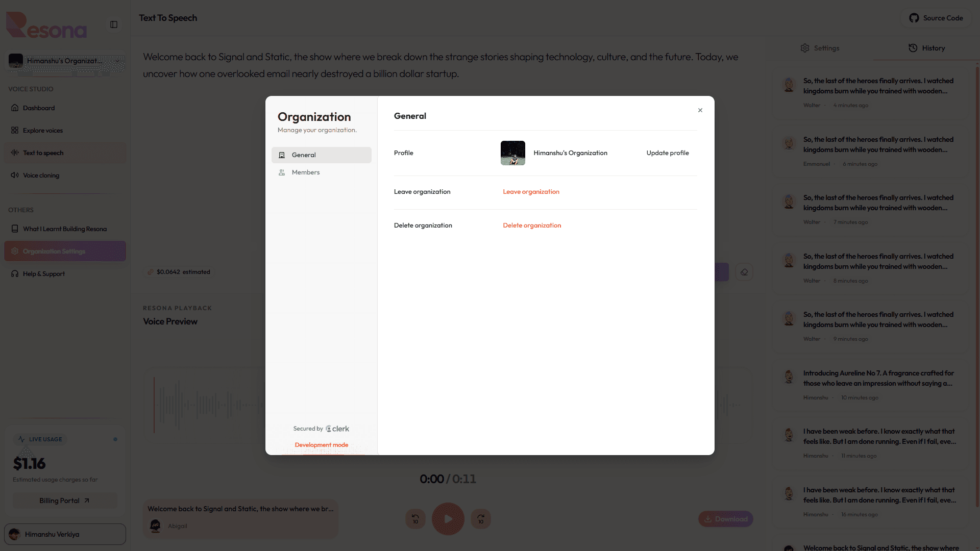Click the red Leave organization link
This screenshot has height=551, width=980.
(x=531, y=192)
